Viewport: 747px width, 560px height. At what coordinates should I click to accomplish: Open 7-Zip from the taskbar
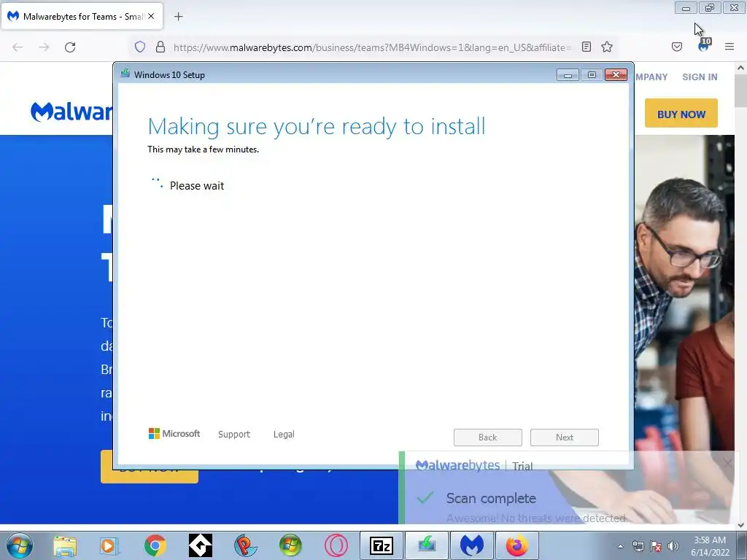pos(382,545)
